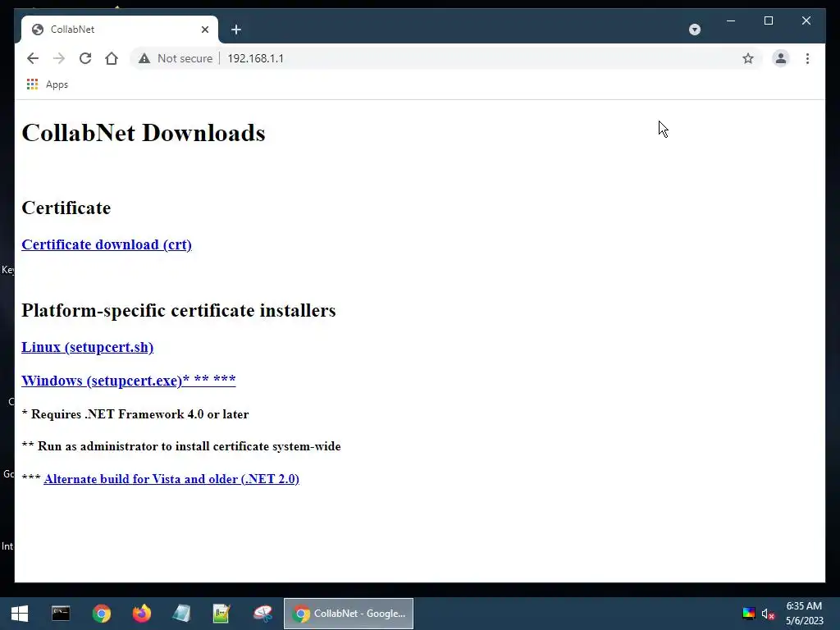840x630 pixels.
Task: Launch Command Prompt from the taskbar
Action: pyautogui.click(x=61, y=614)
